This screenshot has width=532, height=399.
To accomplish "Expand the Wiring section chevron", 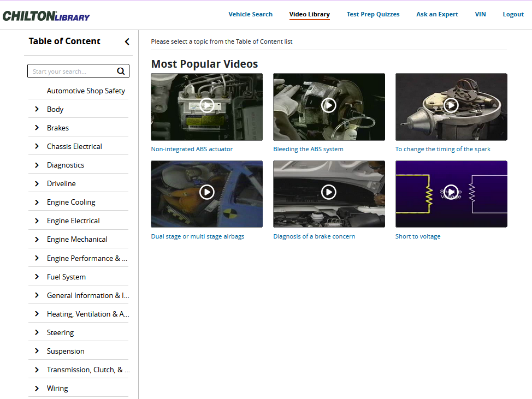I will (37, 388).
